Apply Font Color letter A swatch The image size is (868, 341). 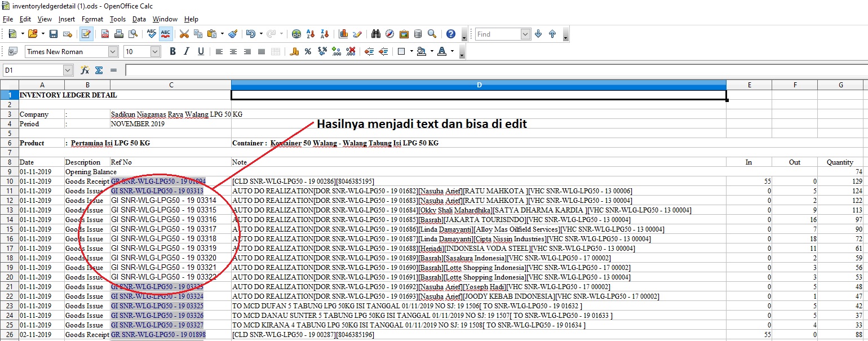(x=441, y=51)
